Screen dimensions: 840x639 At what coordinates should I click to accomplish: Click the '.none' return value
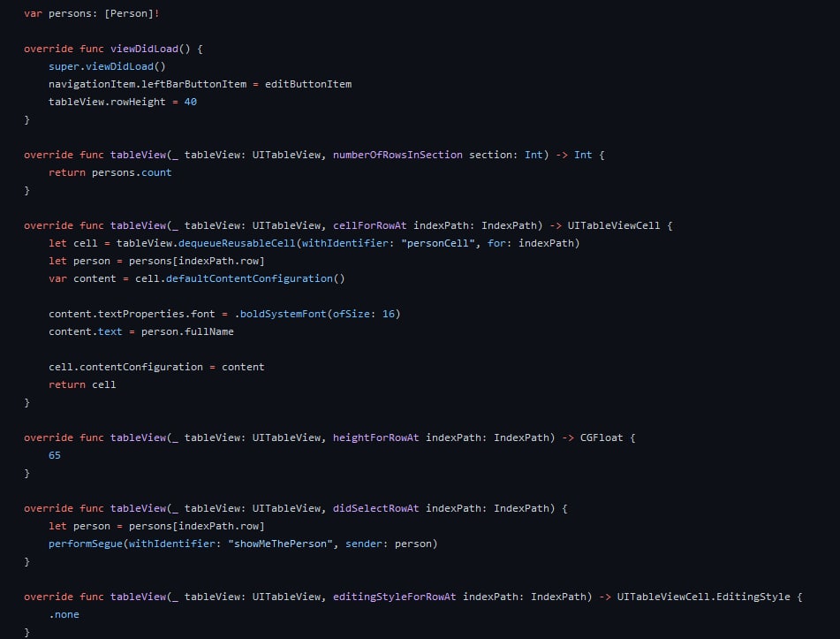pos(64,615)
